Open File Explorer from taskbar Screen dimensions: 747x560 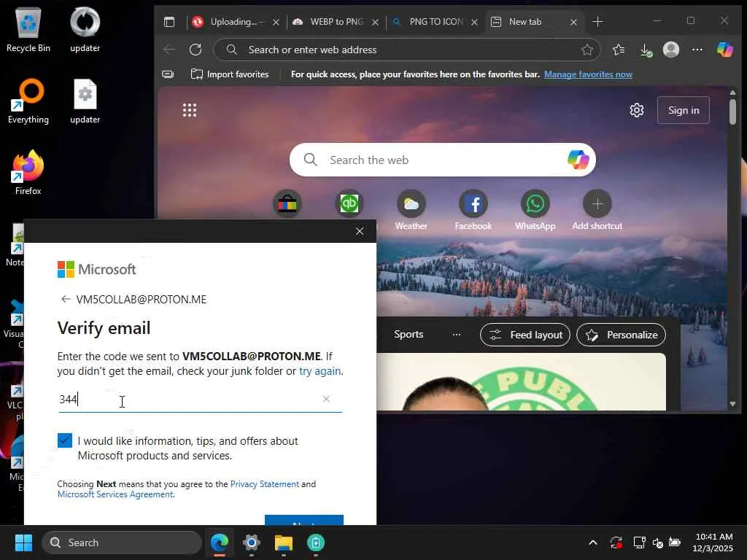point(284,542)
